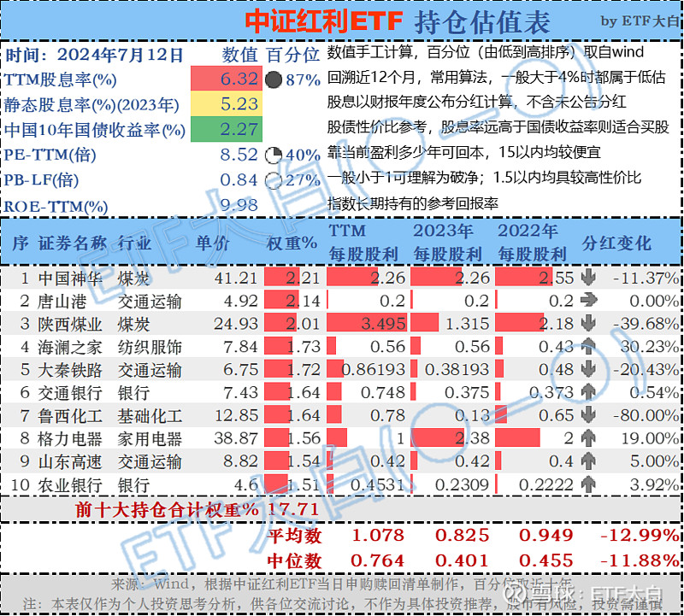684x616 pixels.
Task: Click the 大秦铁路 security name
Action: pyautogui.click(x=70, y=370)
